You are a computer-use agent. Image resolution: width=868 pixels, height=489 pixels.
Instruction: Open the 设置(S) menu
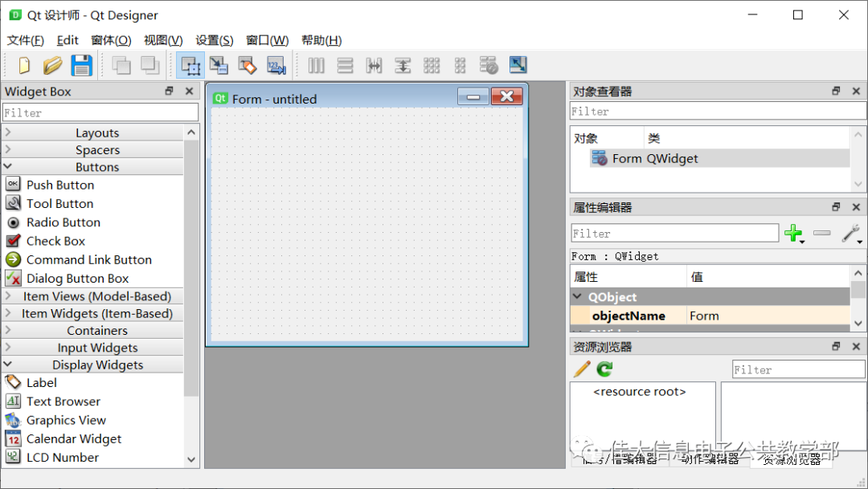tap(215, 40)
